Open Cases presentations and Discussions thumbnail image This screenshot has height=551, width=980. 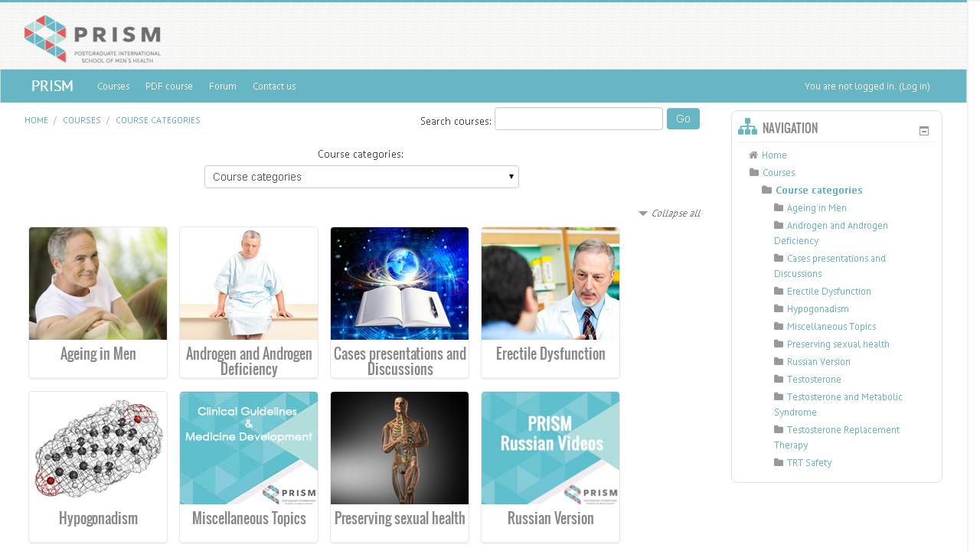pyautogui.click(x=400, y=283)
